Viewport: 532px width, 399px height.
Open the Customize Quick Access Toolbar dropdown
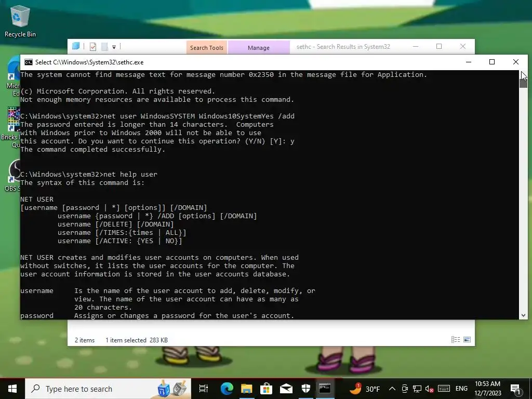[114, 47]
